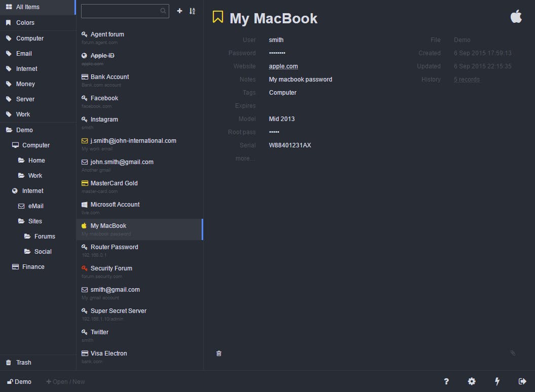This screenshot has height=392, width=535.
Task: Select Demo root group
Action: pyautogui.click(x=38, y=130)
